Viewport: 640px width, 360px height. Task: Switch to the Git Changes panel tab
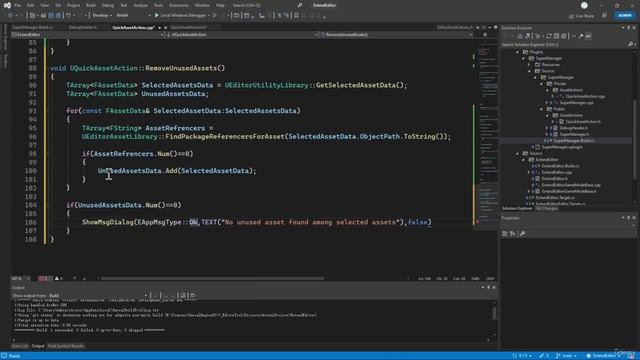546,209
